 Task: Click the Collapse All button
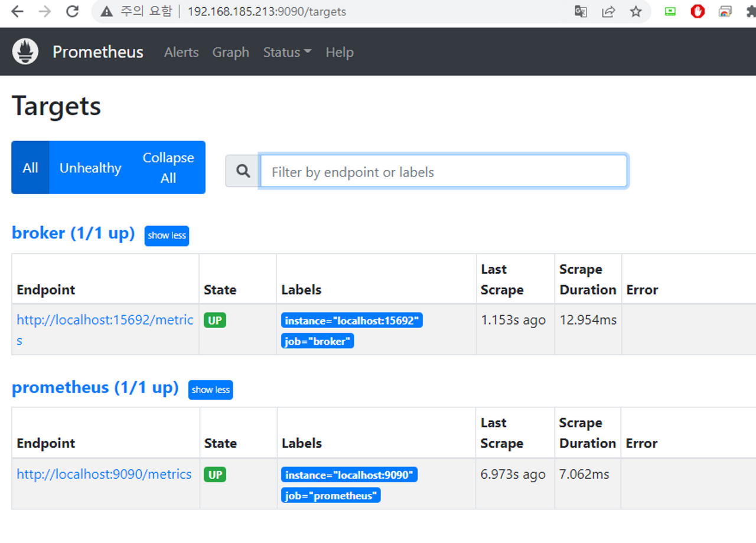click(x=168, y=168)
